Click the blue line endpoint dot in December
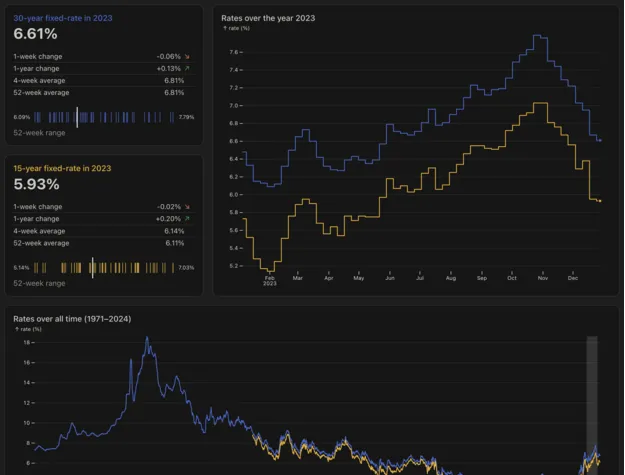Image resolution: width=625 pixels, height=475 pixels. tap(600, 140)
